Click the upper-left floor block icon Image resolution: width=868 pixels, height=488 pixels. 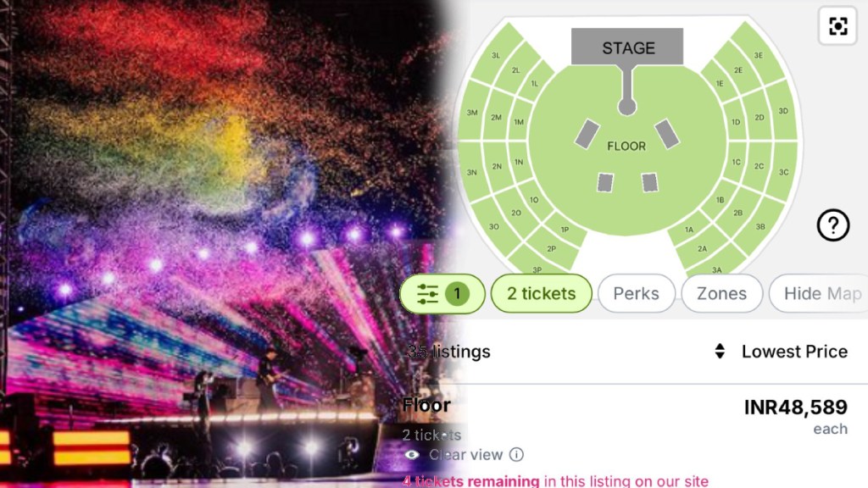(587, 133)
